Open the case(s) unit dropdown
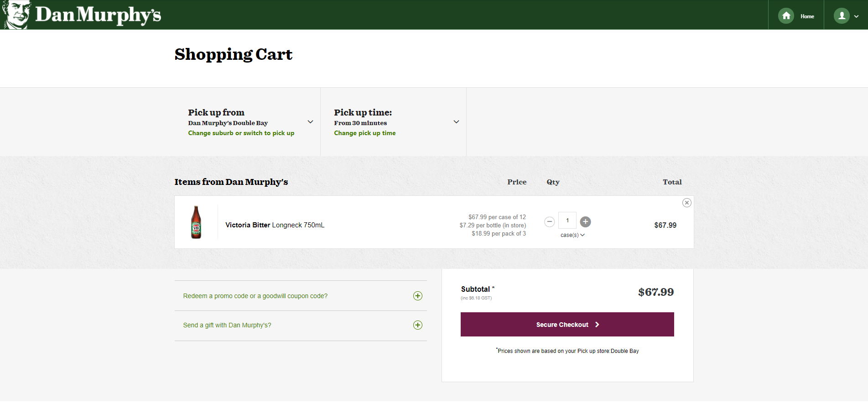The image size is (868, 415). [572, 235]
